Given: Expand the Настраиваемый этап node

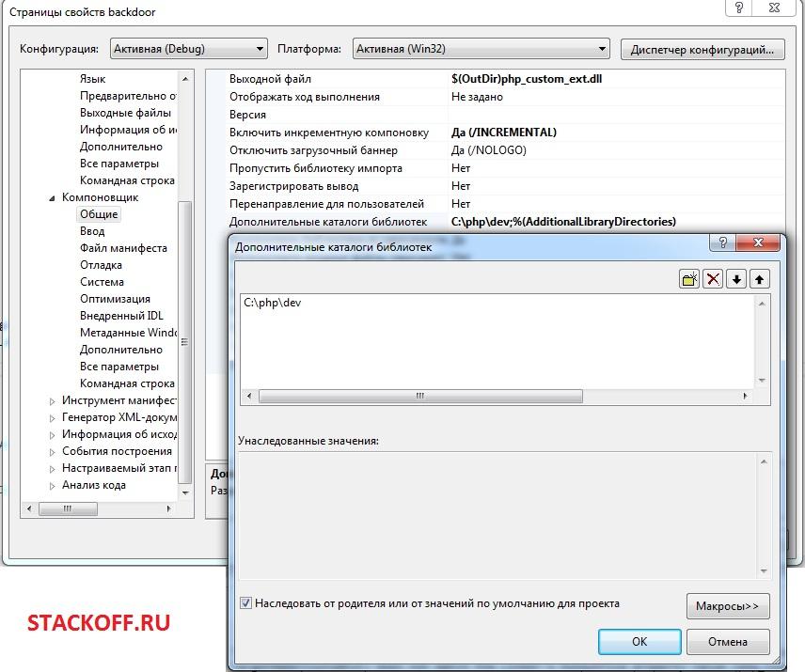Looking at the screenshot, I should coord(52,469).
